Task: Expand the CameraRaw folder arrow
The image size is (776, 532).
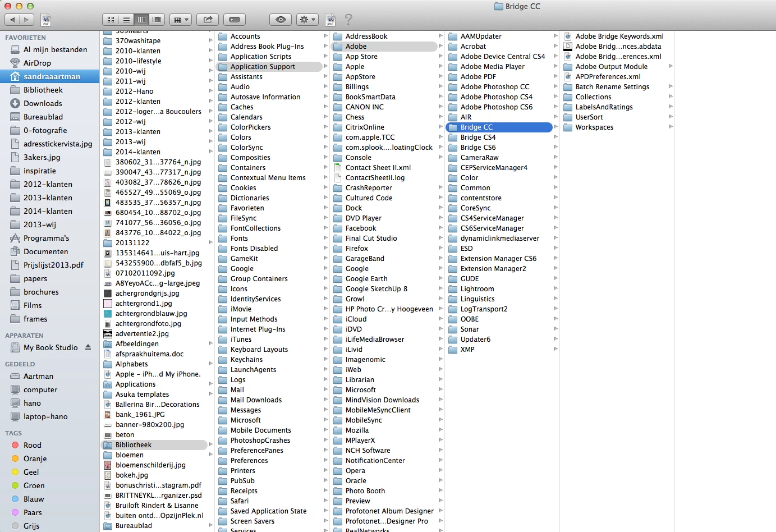Action: 556,157
